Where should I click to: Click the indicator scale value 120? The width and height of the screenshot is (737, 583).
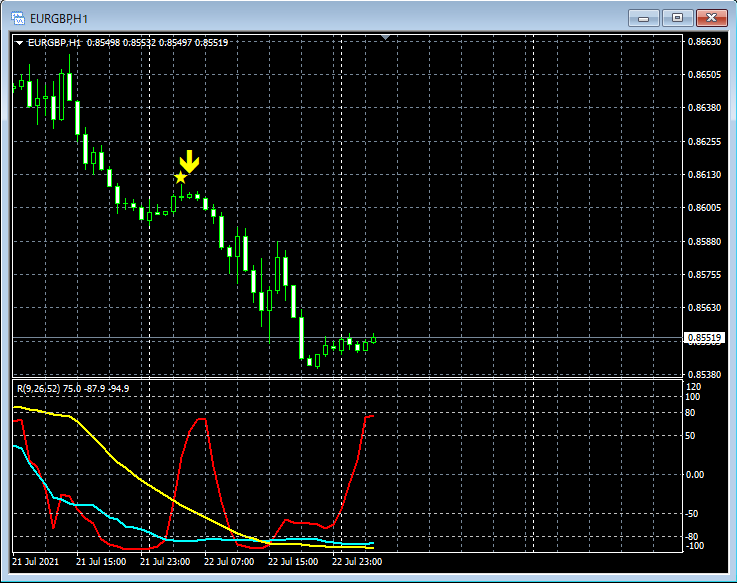694,387
